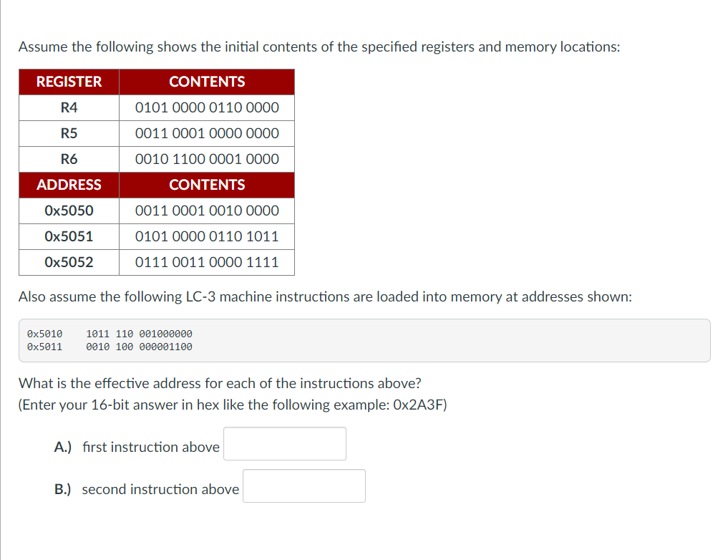Select the instruction line at 0x5011
The image size is (728, 560).
pyautogui.click(x=110, y=347)
